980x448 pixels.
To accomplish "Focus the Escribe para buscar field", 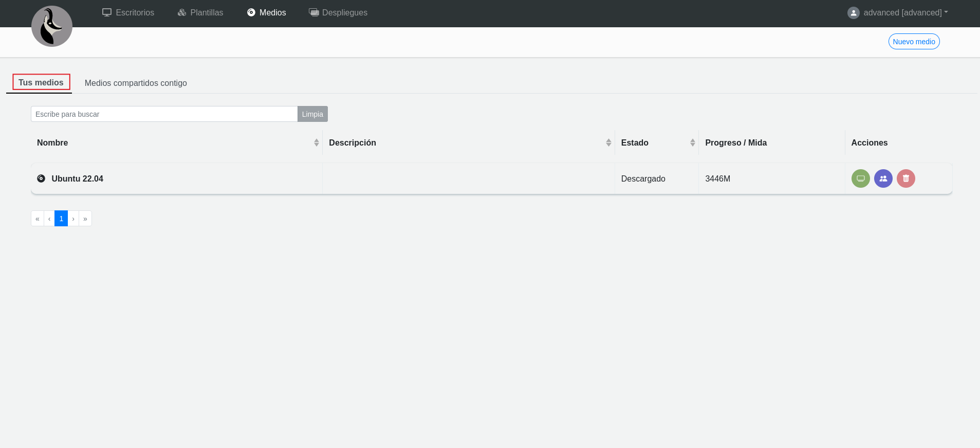I will pyautogui.click(x=164, y=114).
